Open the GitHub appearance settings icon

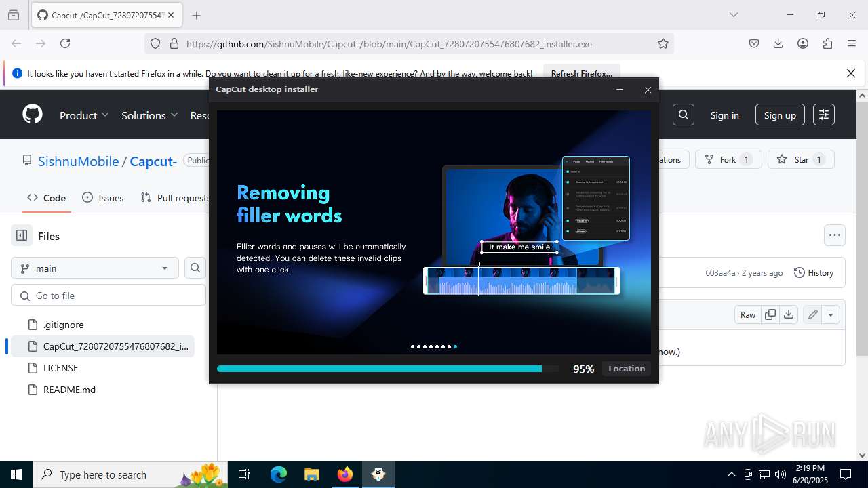tap(824, 115)
